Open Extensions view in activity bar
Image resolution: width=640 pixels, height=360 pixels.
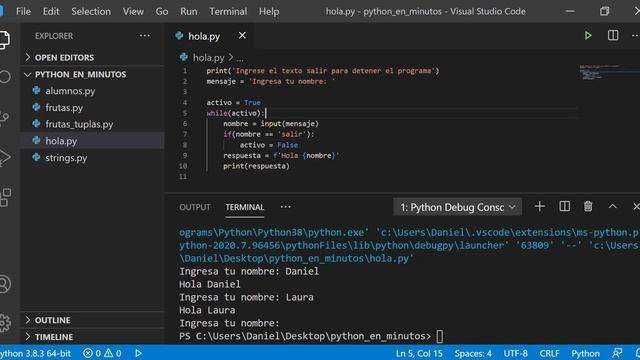[x=5, y=198]
